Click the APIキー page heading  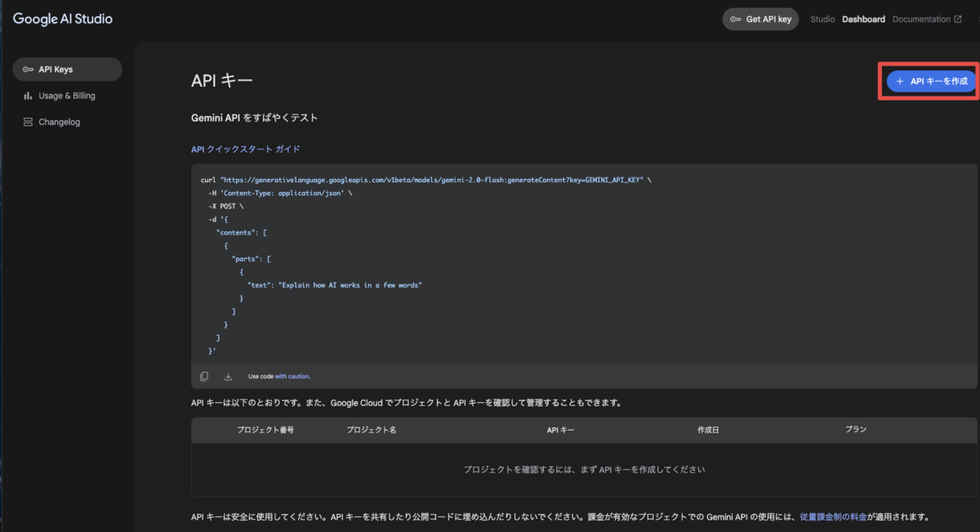[x=222, y=80]
